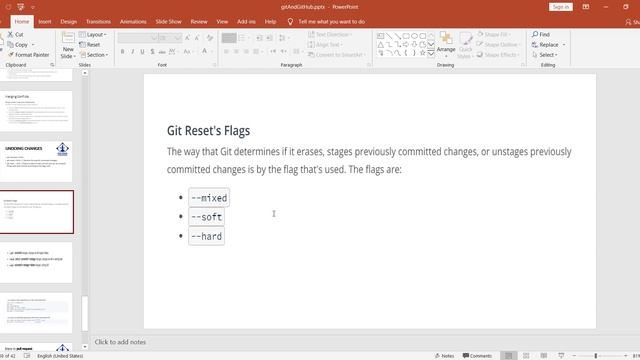The width and height of the screenshot is (640, 360).
Task: Expand the Replace dropdown arrow
Action: [x=564, y=44]
